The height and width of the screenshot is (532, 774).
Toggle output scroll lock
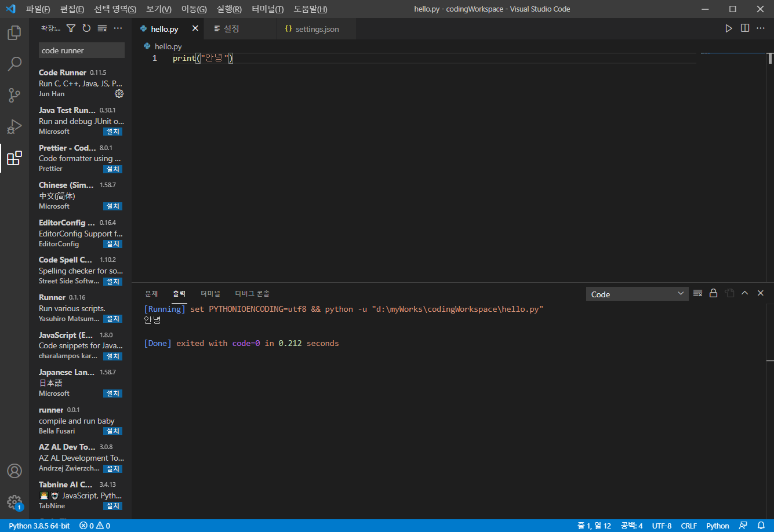point(714,293)
